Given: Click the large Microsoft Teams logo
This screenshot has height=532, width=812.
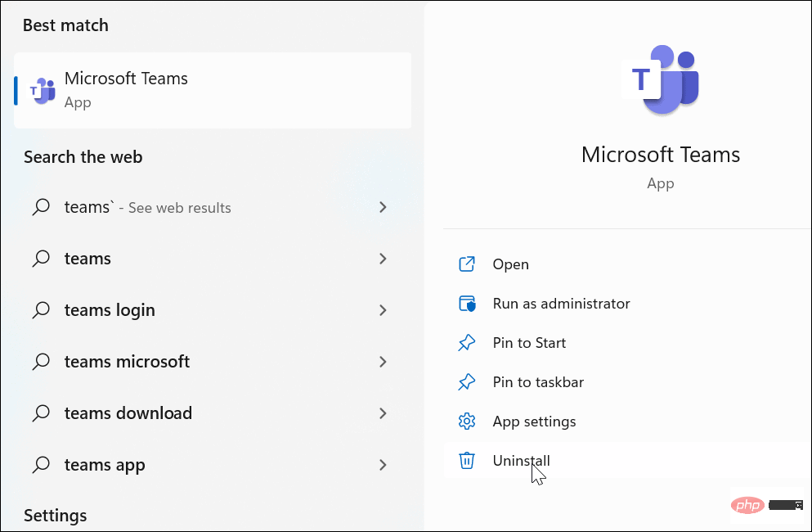Looking at the screenshot, I should (x=660, y=79).
